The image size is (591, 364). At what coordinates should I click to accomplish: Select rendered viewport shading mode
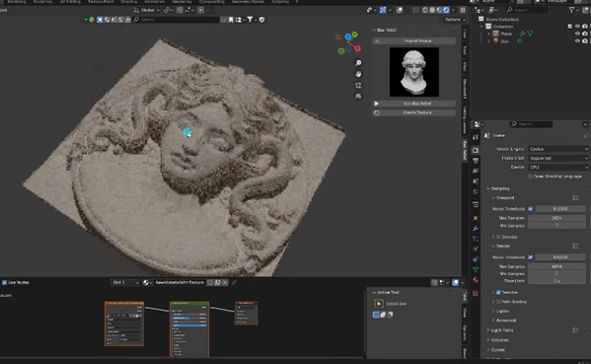coord(446,10)
